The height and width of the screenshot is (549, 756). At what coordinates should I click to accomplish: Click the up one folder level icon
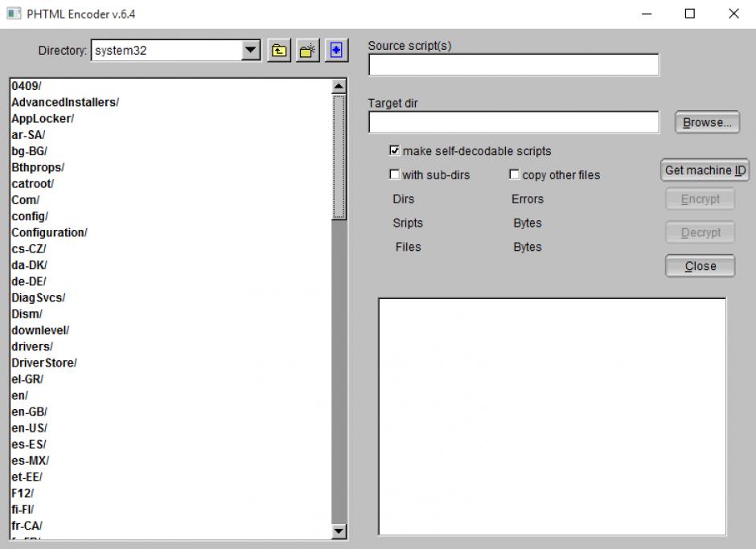point(278,51)
